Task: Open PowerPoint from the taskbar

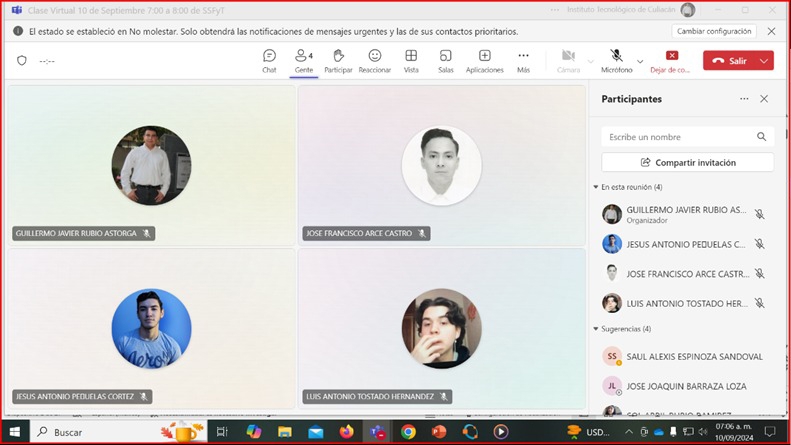Action: [439, 432]
